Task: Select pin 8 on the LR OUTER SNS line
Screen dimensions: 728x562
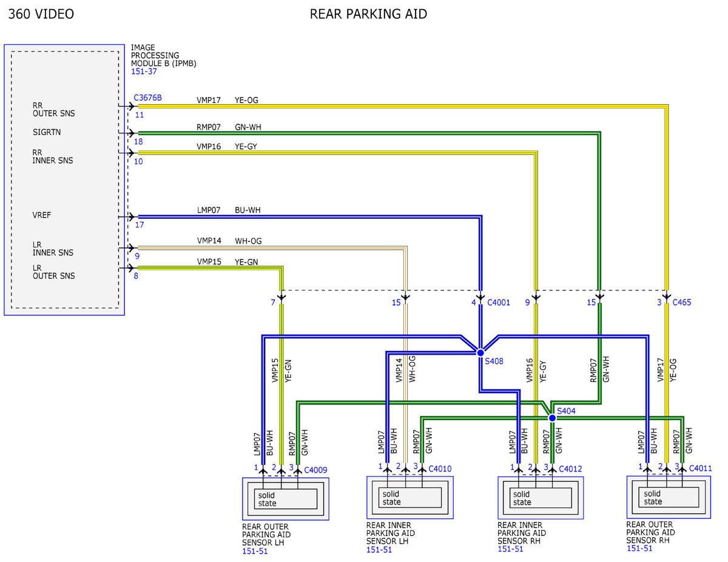Action: [x=137, y=277]
